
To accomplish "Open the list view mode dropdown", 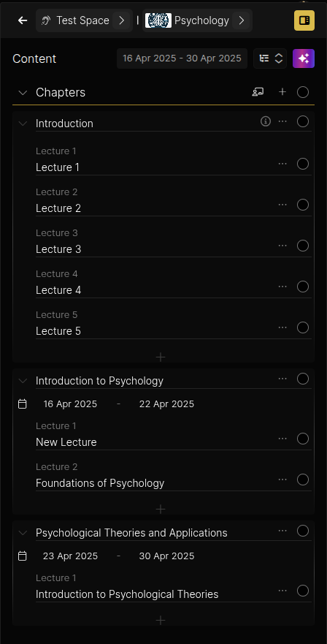I will [x=270, y=58].
